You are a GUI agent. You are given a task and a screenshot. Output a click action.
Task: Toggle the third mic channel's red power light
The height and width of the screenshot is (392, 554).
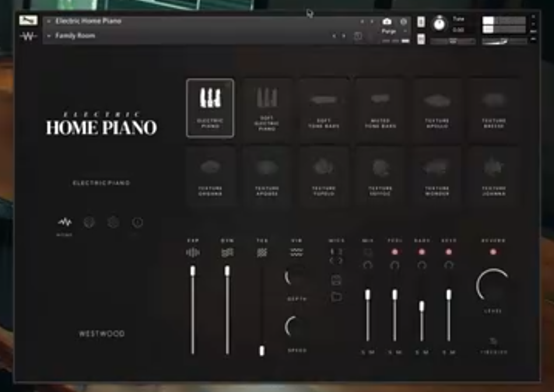pos(422,252)
